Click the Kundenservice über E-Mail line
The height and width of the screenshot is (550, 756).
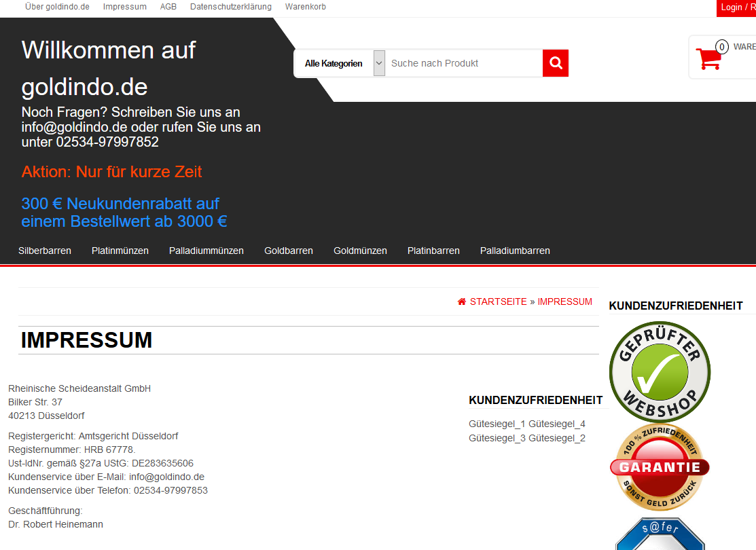point(107,477)
